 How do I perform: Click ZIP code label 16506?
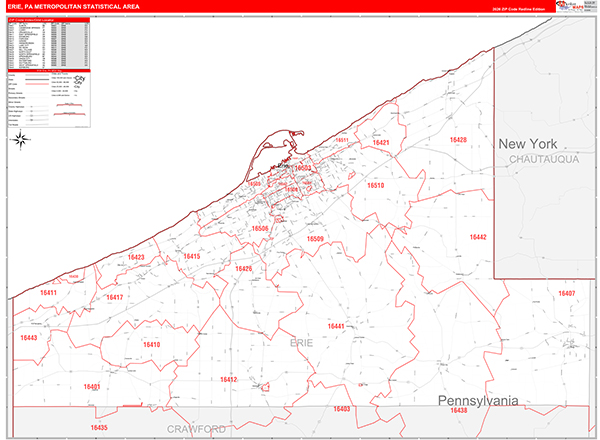(x=260, y=228)
